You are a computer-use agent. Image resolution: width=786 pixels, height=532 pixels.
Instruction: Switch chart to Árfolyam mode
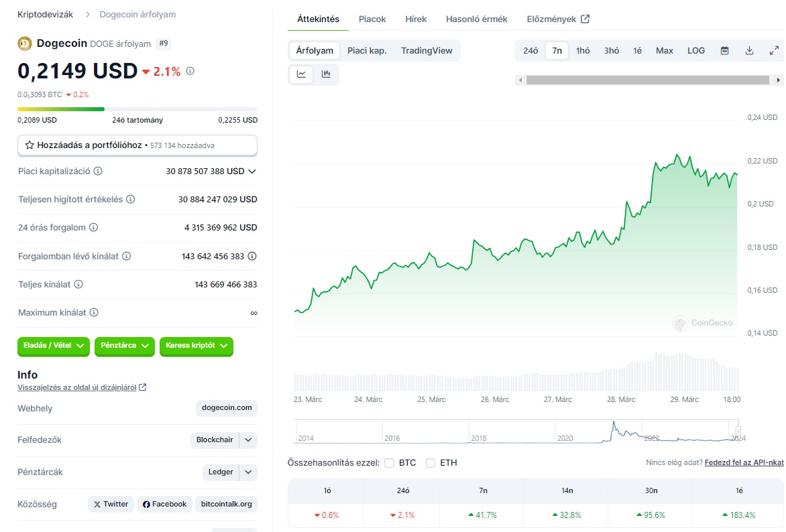(315, 51)
